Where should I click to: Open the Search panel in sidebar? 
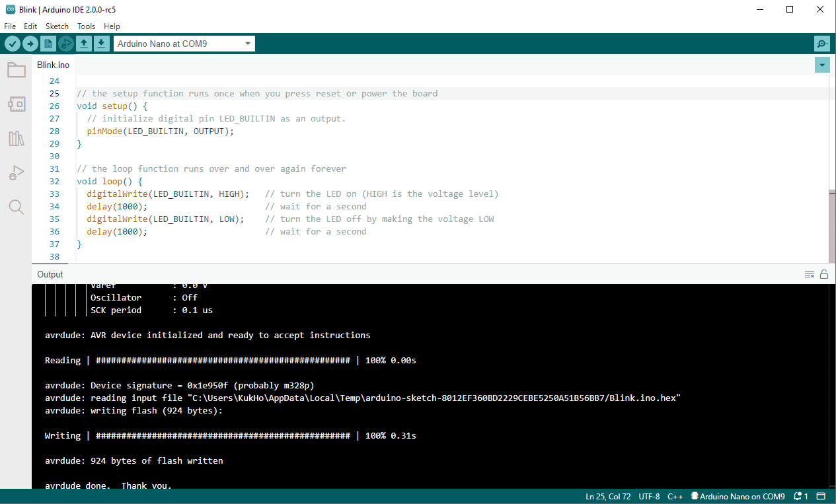tap(17, 207)
